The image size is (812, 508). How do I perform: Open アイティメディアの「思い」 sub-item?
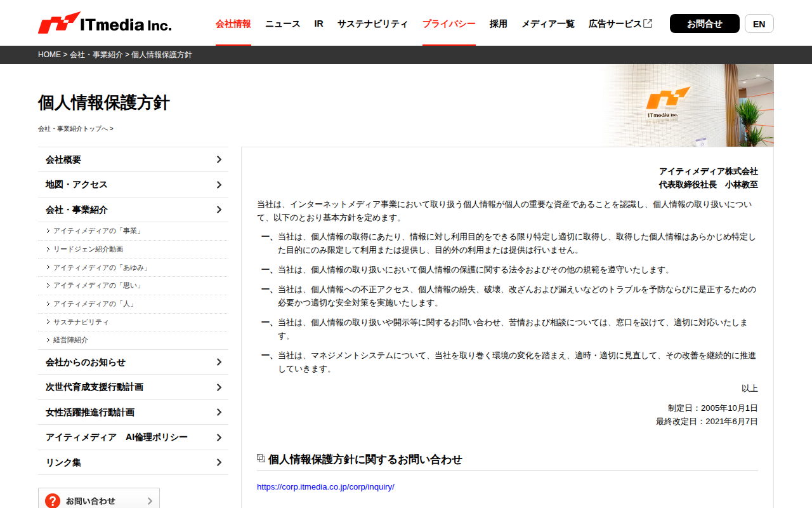pyautogui.click(x=97, y=286)
